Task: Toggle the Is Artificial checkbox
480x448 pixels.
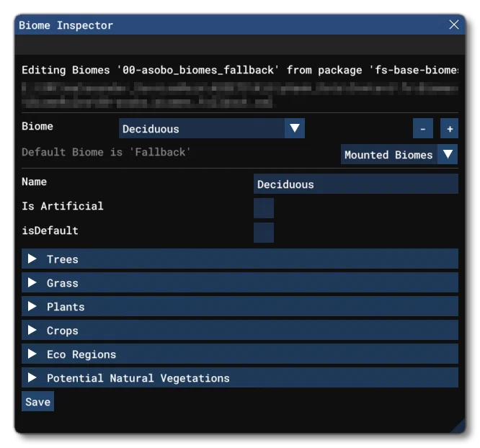Action: click(x=264, y=208)
